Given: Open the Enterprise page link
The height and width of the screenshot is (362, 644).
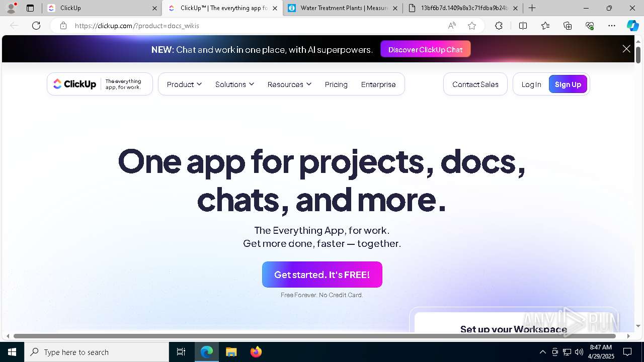Looking at the screenshot, I should [x=378, y=84].
